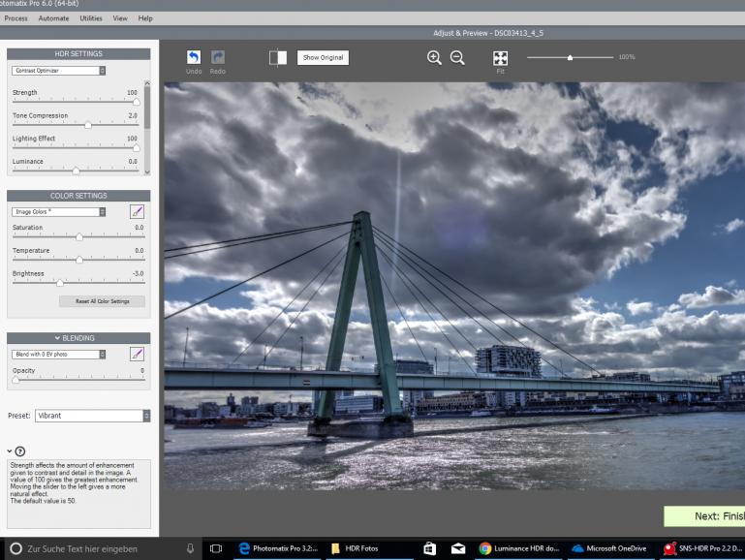
Task: Click the Redo arrow icon
Action: 218,57
